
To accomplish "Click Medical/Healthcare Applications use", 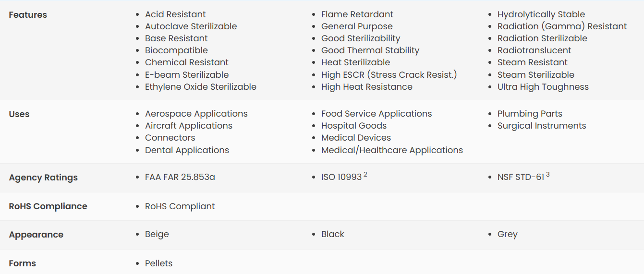I will (x=392, y=150).
